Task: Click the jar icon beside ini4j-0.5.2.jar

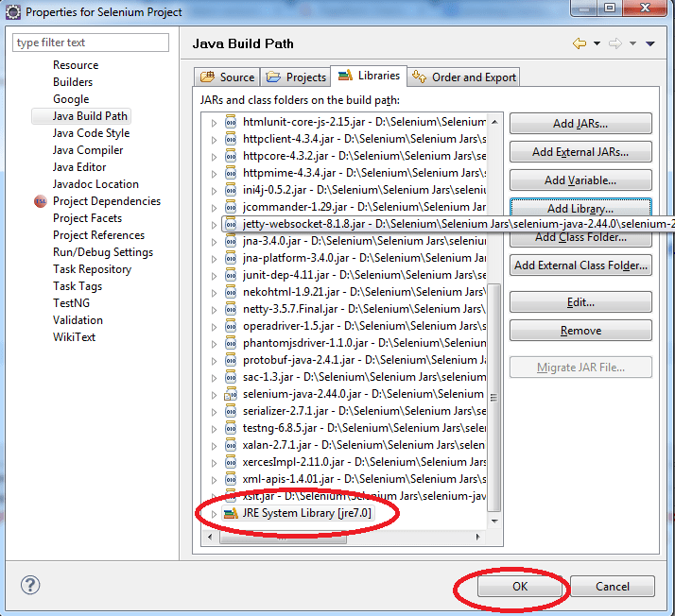Action: coord(231,190)
